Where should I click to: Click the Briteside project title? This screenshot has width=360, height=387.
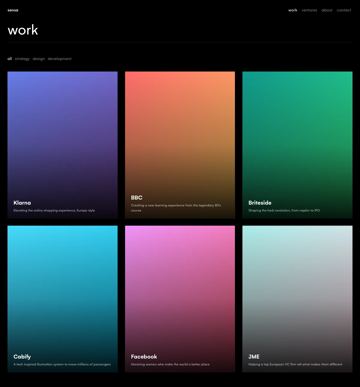(x=260, y=203)
